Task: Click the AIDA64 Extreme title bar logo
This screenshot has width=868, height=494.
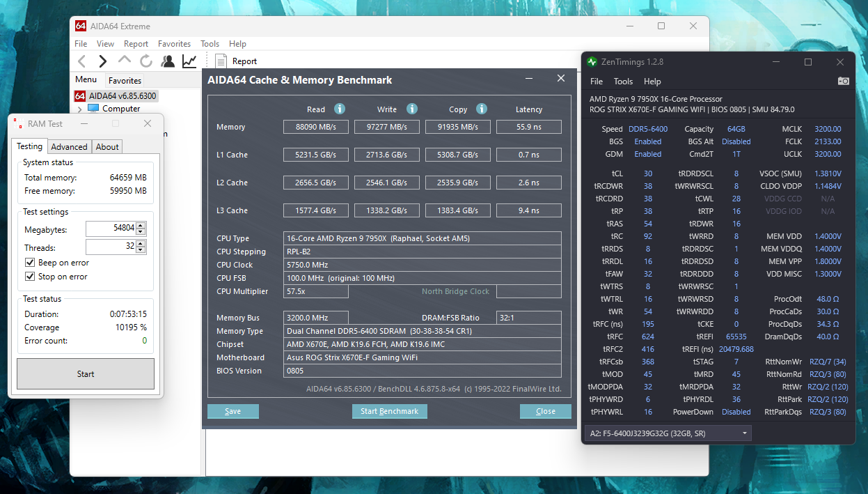Action: tap(81, 26)
